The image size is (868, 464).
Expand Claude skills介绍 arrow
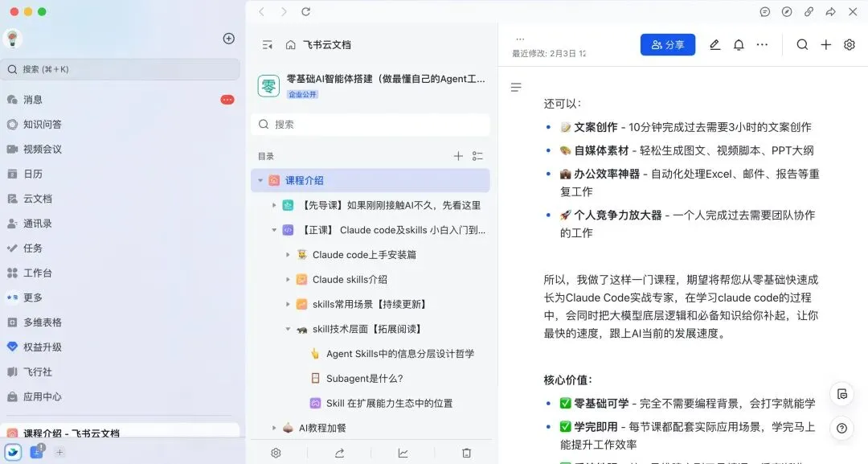click(x=288, y=280)
